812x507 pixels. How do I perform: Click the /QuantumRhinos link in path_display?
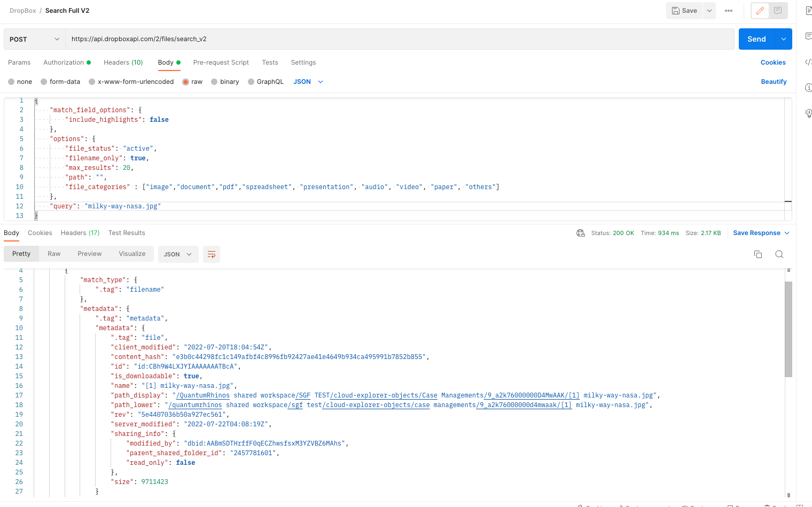(x=203, y=395)
